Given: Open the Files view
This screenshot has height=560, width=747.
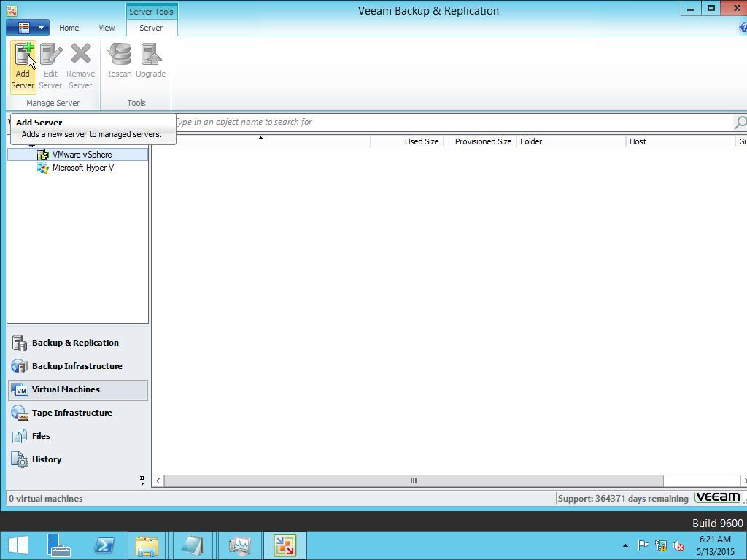Looking at the screenshot, I should click(x=78, y=436).
